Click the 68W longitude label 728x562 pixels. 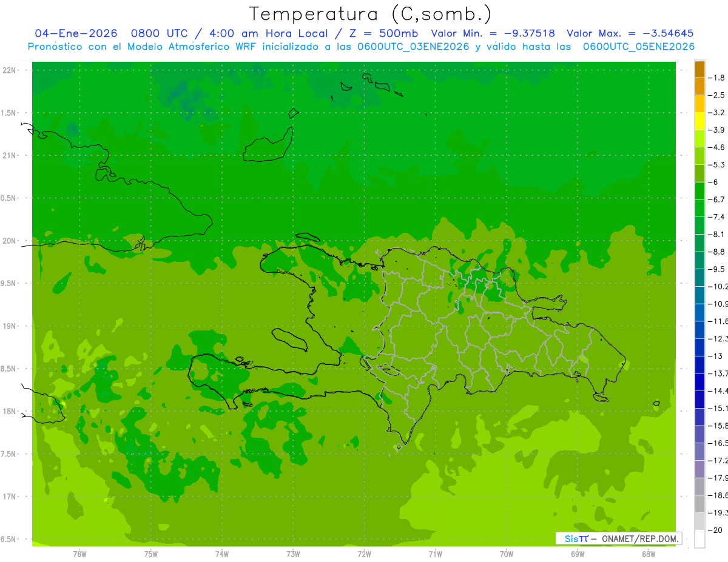click(x=648, y=554)
